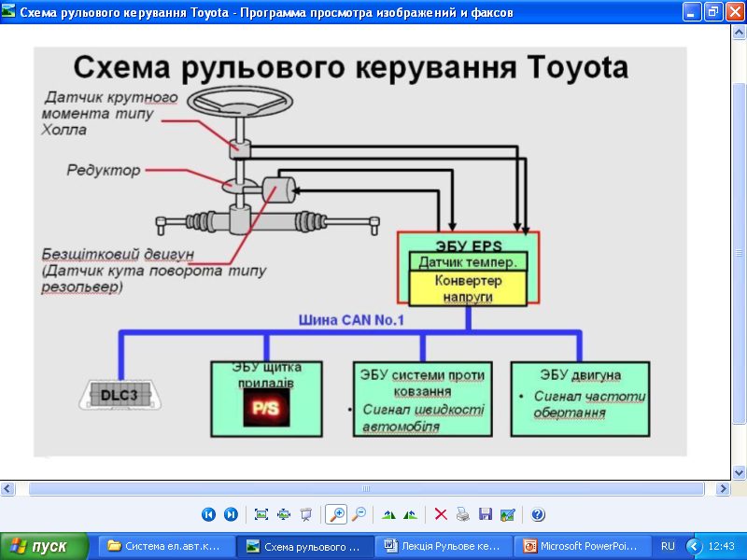Select the Zoom Out magnifier tool

click(x=359, y=514)
